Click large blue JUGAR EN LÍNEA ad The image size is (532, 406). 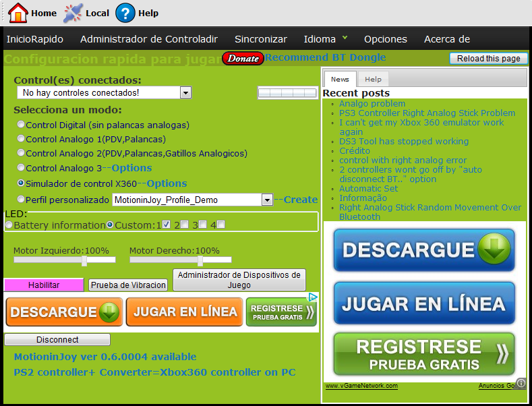[424, 303]
